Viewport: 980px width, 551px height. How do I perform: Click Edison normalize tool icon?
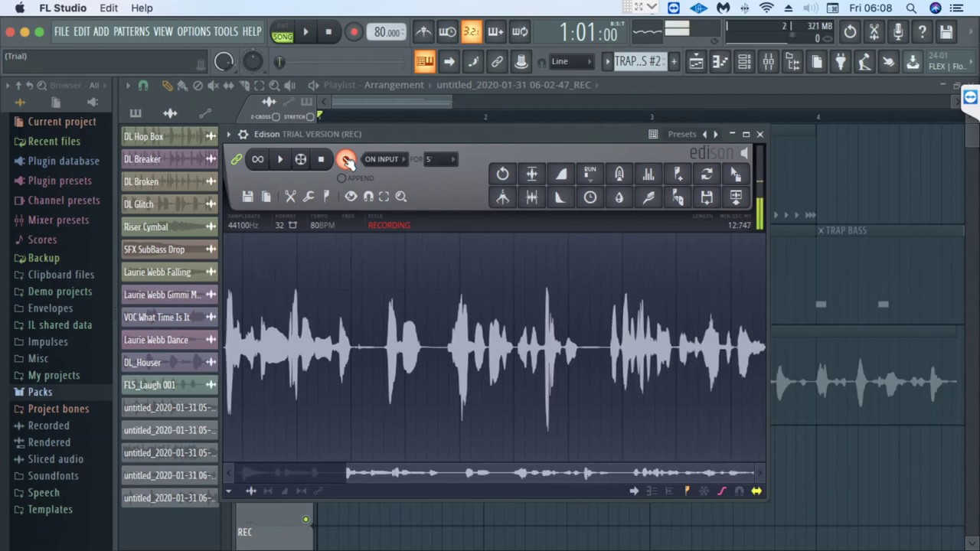point(531,174)
